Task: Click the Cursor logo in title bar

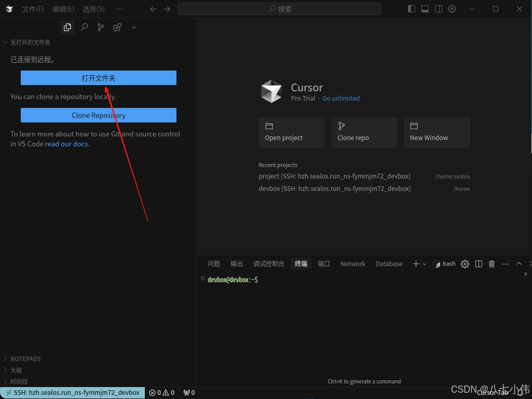Action: (9, 9)
